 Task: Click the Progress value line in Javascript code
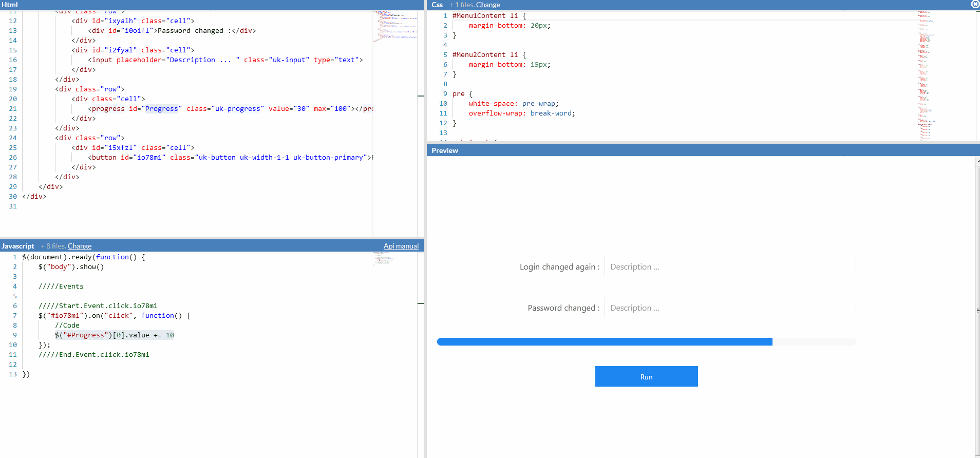114,335
